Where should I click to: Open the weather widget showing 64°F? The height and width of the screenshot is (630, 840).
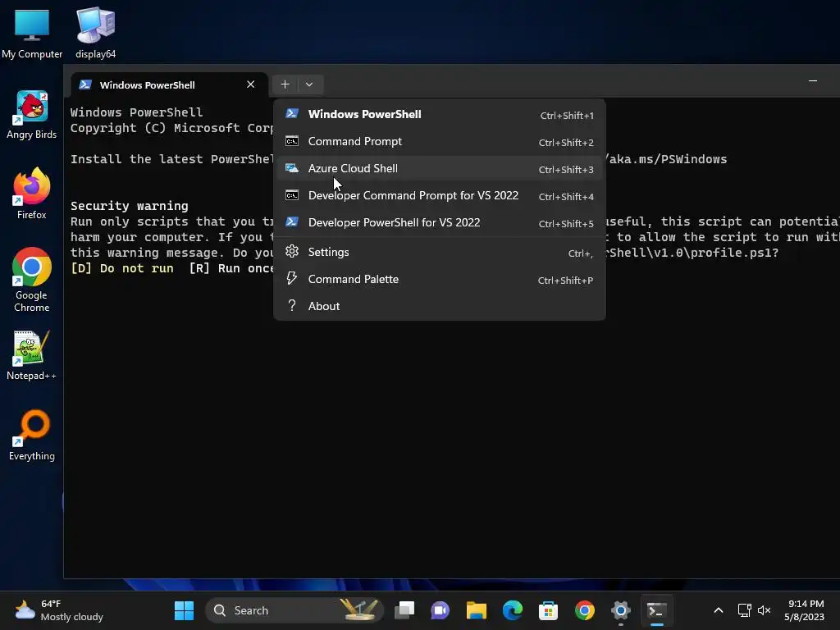tap(59, 610)
